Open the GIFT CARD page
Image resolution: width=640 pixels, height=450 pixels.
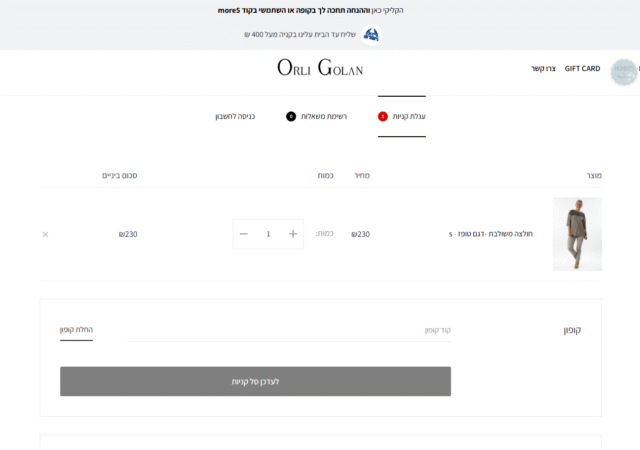pyautogui.click(x=582, y=69)
